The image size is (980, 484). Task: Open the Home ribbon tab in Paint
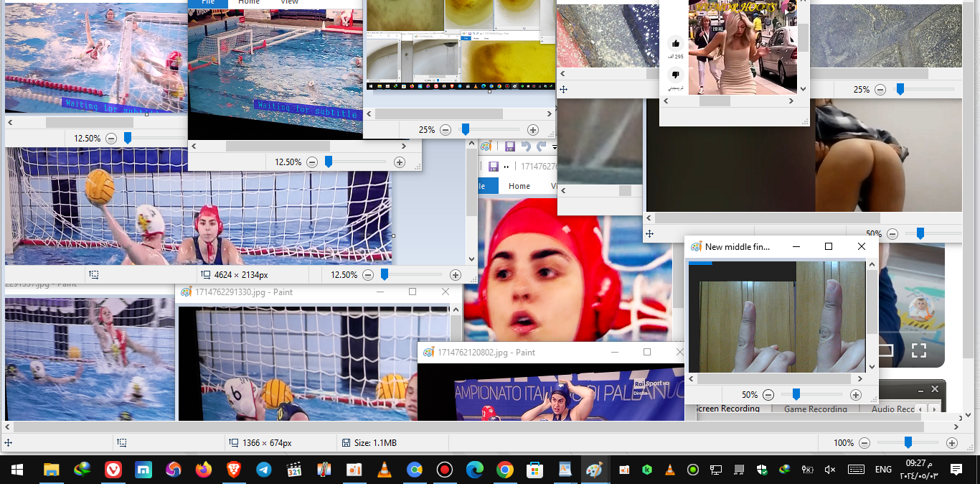point(519,186)
